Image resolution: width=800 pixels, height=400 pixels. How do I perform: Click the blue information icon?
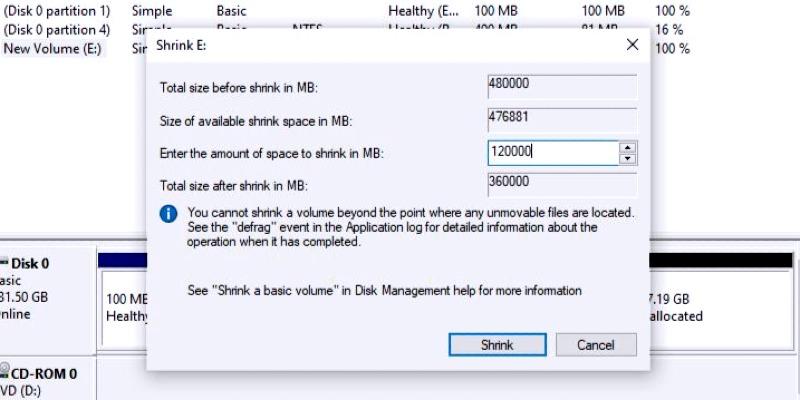169,214
